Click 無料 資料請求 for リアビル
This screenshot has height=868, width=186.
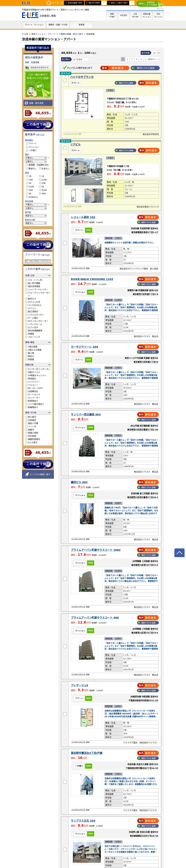tap(148, 151)
